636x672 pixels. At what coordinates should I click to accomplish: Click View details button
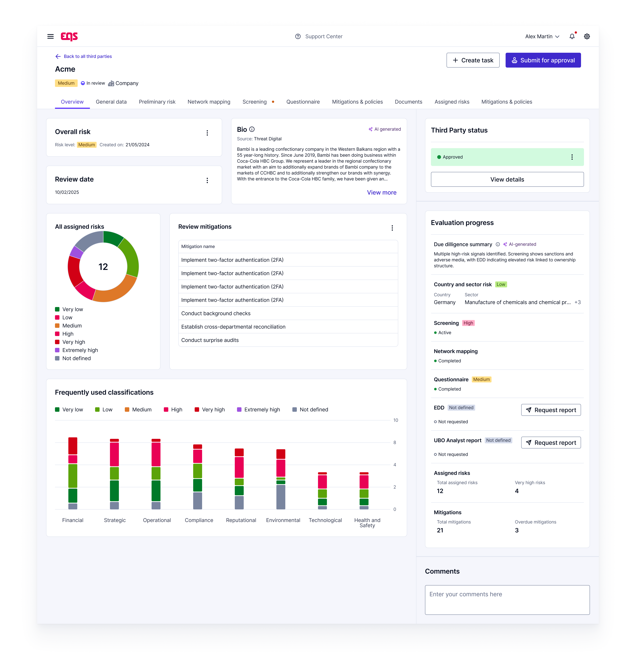507,179
